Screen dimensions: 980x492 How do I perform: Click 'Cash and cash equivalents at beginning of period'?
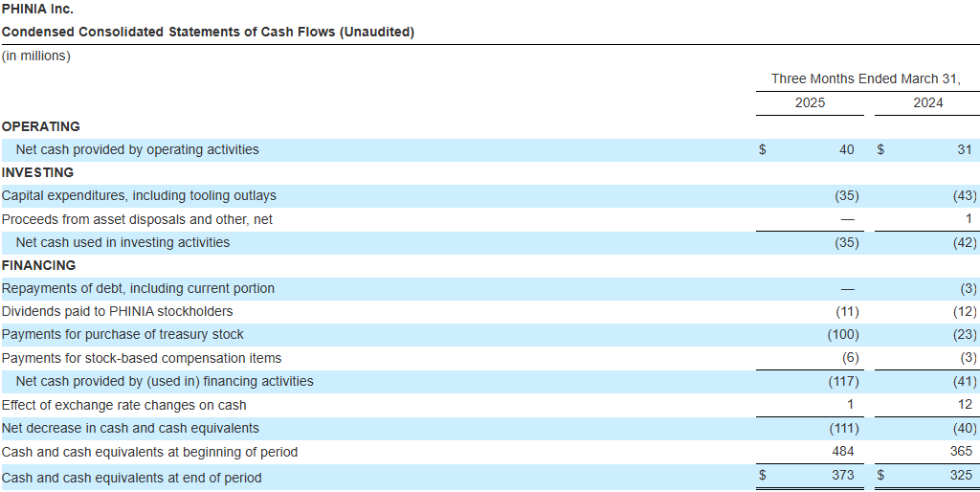(149, 453)
